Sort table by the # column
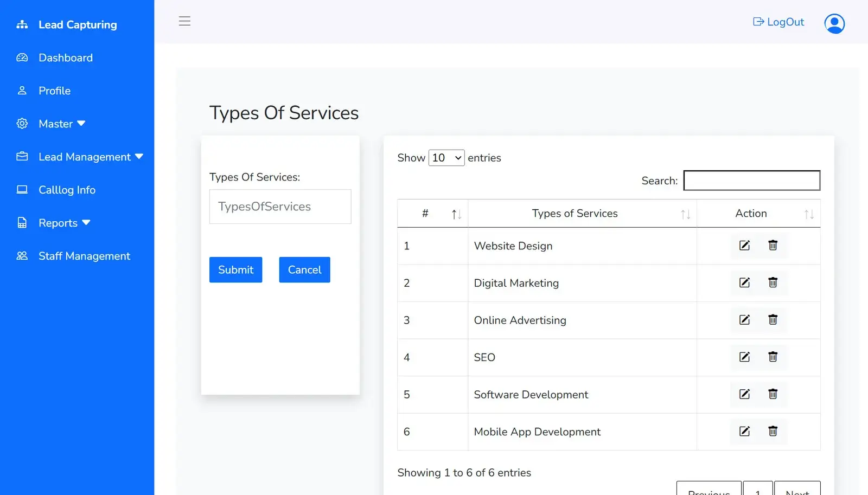This screenshot has height=495, width=868. (432, 214)
